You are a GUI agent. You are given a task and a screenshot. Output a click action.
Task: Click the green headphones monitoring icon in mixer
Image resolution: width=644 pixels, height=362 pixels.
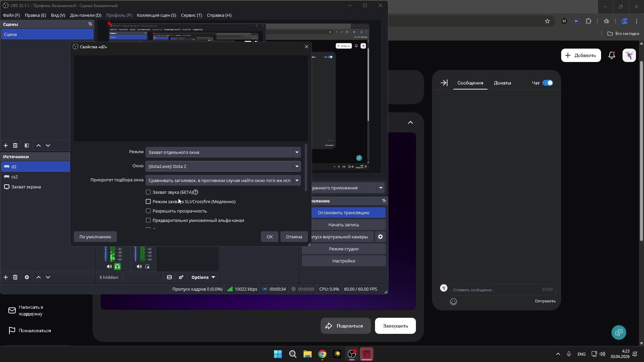117,266
